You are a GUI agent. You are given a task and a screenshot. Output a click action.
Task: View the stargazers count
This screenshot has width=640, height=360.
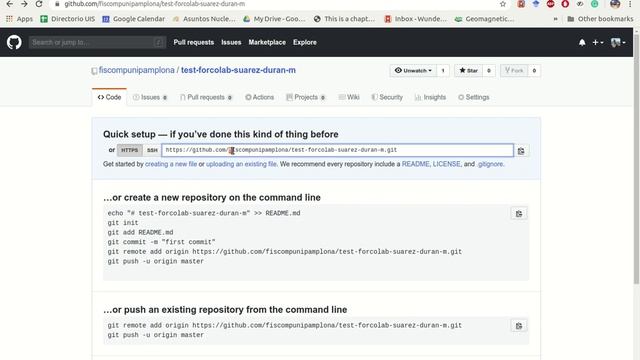(489, 71)
